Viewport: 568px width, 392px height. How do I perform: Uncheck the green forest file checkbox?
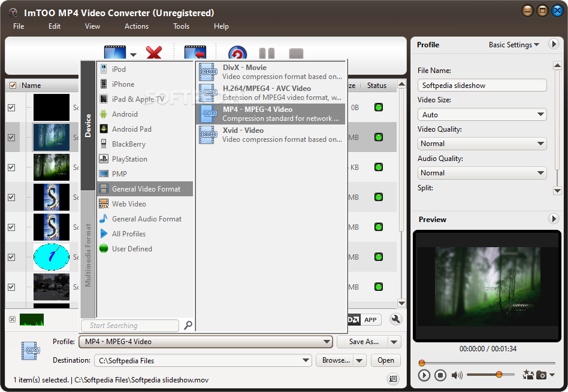pos(11,167)
